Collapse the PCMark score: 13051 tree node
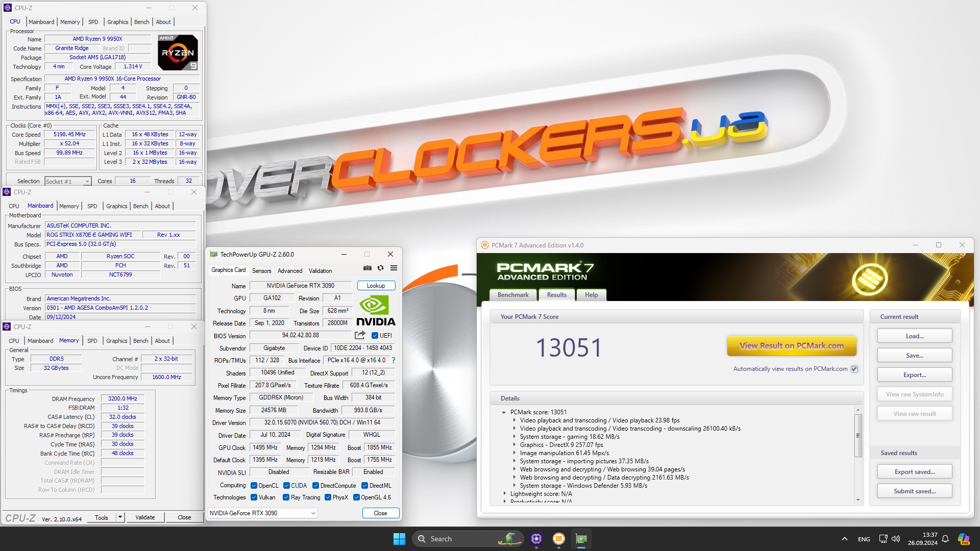Viewport: 980px width, 551px height. point(504,413)
